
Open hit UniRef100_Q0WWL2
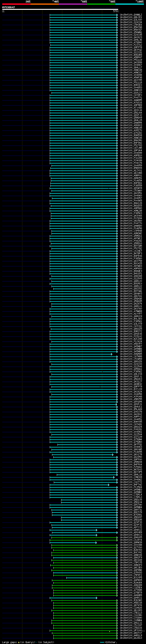point(131,15)
